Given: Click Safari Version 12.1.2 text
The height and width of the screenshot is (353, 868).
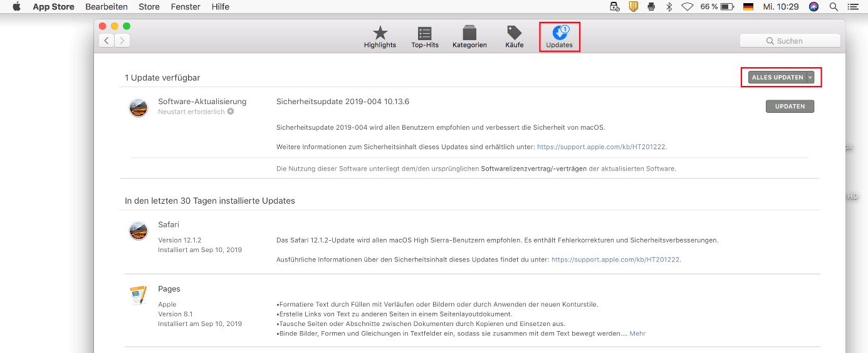Looking at the screenshot, I should pos(180,240).
